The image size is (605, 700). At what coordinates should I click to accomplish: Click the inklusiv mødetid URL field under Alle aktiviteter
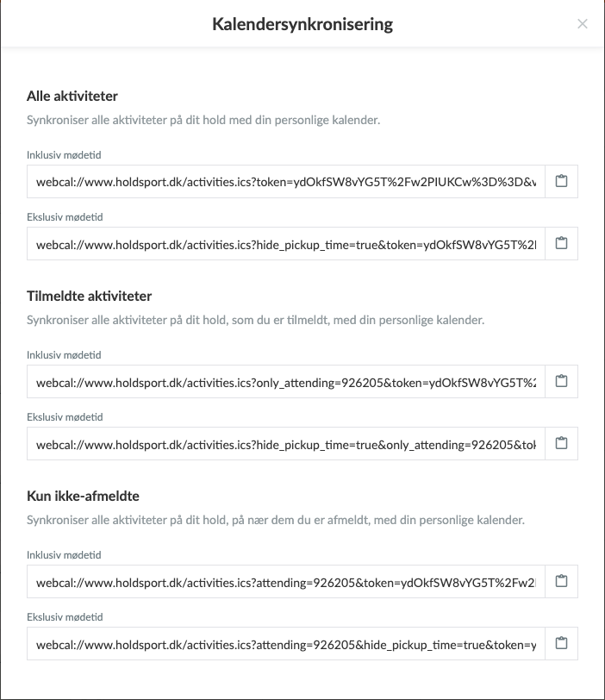285,182
